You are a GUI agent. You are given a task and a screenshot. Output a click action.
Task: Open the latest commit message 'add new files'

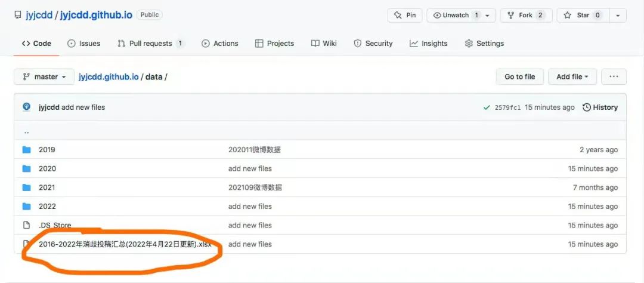83,107
